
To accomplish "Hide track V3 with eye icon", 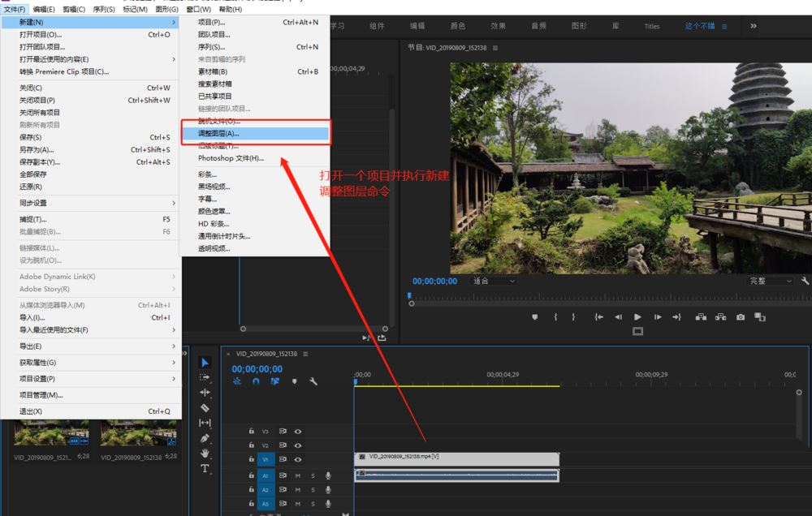I will [x=298, y=431].
